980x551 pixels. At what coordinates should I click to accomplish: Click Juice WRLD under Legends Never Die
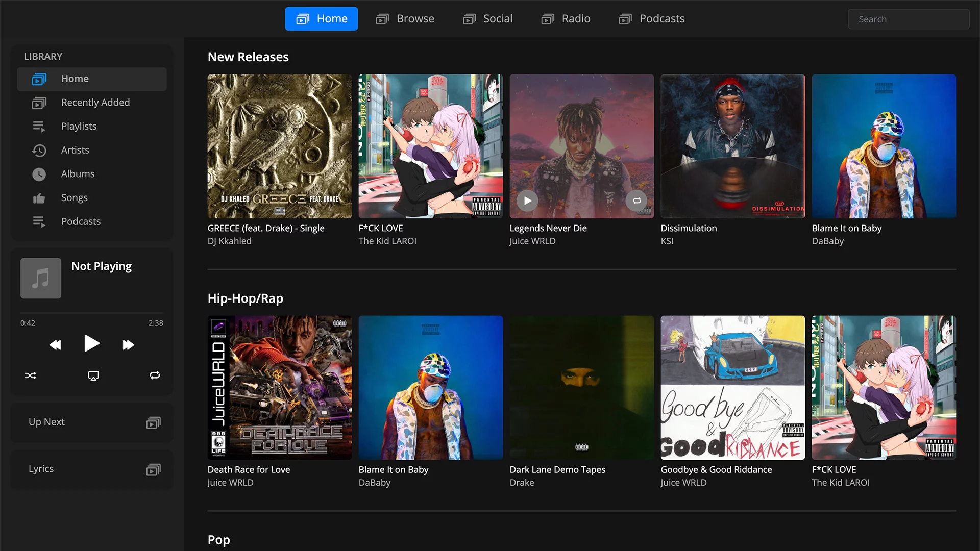[x=532, y=241]
